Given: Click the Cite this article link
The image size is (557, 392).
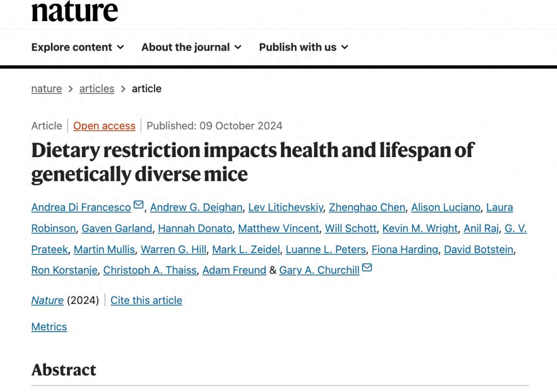Looking at the screenshot, I should (146, 300).
